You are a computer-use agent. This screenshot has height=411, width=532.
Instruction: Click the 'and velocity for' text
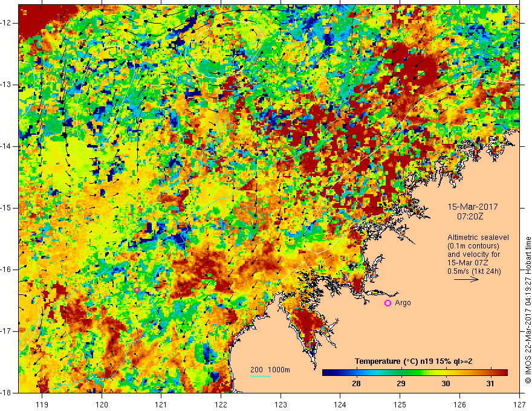pyautogui.click(x=473, y=254)
